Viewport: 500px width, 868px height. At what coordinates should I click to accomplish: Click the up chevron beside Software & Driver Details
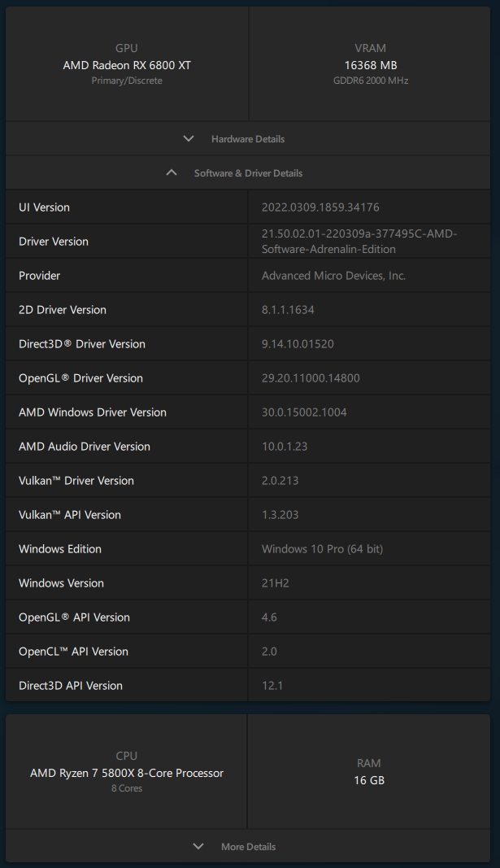172,172
